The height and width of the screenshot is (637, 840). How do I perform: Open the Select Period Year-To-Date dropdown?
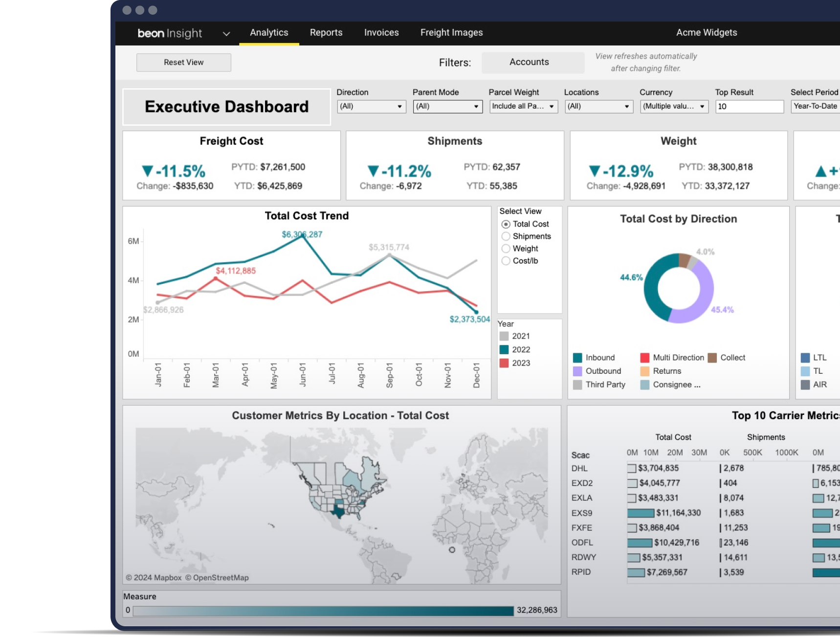816,106
